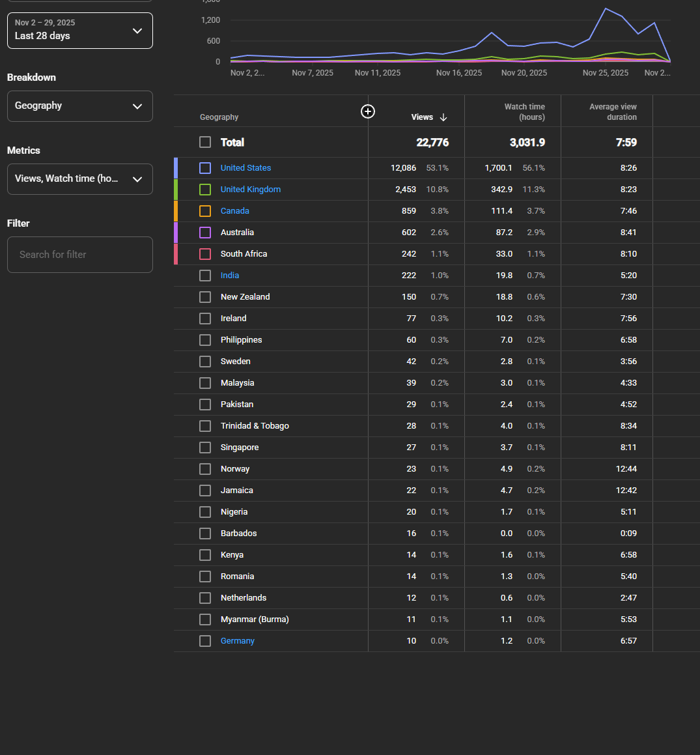The image size is (700, 755).
Task: Open the United States link
Action: click(x=245, y=168)
